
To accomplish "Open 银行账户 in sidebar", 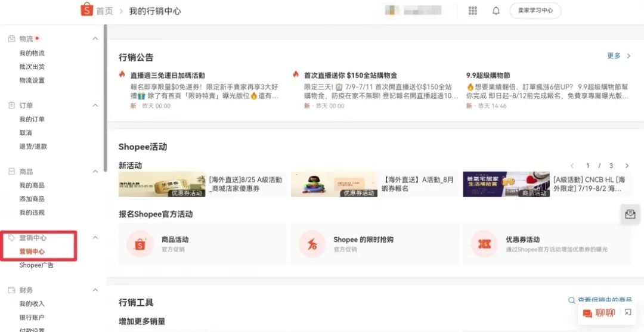I will (x=32, y=318).
